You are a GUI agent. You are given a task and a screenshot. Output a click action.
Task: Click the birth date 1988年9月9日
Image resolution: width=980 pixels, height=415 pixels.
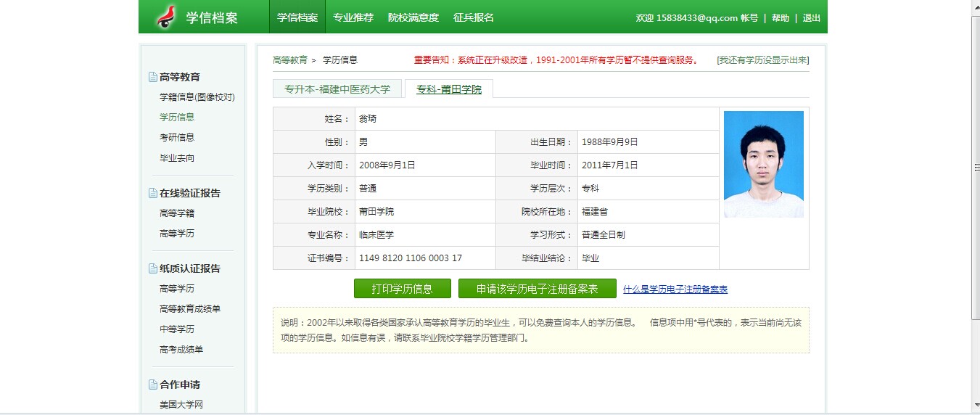click(x=610, y=142)
